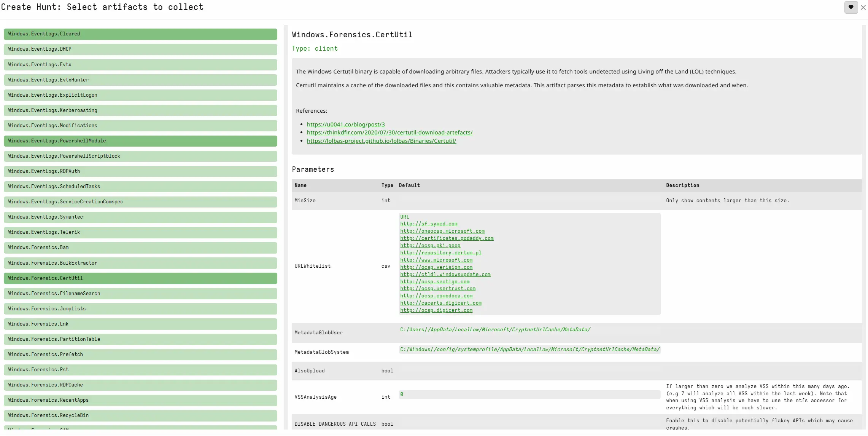Select Windows.EventLogs.EvtxHunter artifact

[x=140, y=80]
